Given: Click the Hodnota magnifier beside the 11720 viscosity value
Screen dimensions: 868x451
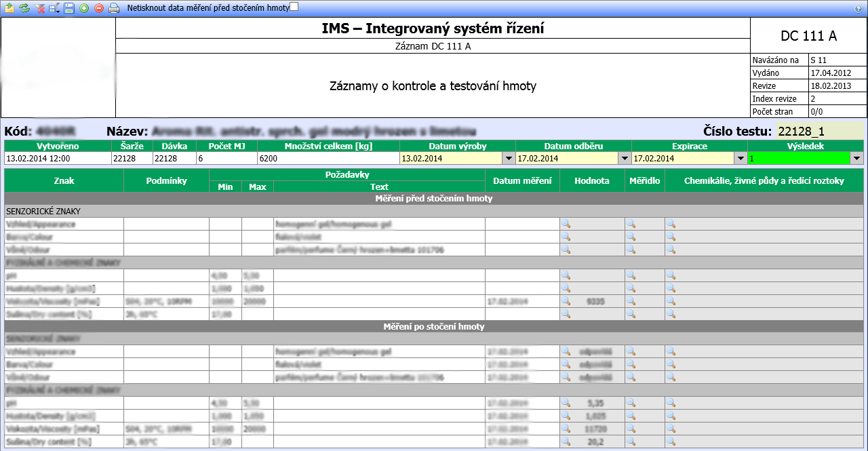Looking at the screenshot, I should (x=566, y=429).
